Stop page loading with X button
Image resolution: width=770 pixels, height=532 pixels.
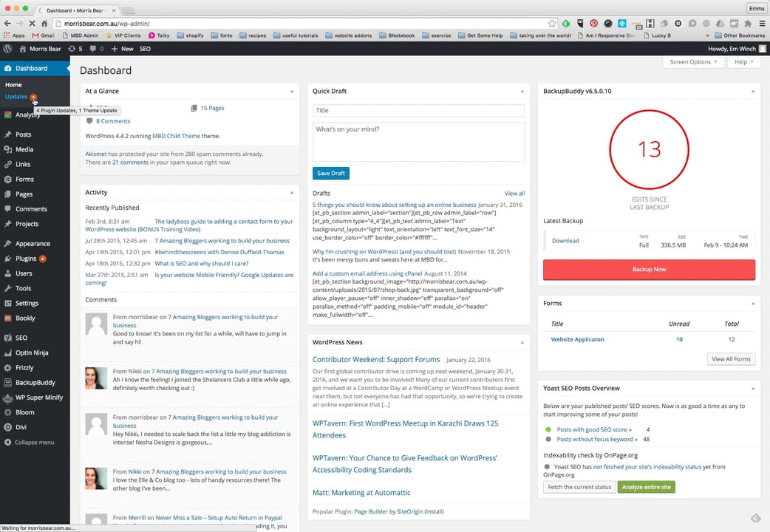(x=32, y=23)
